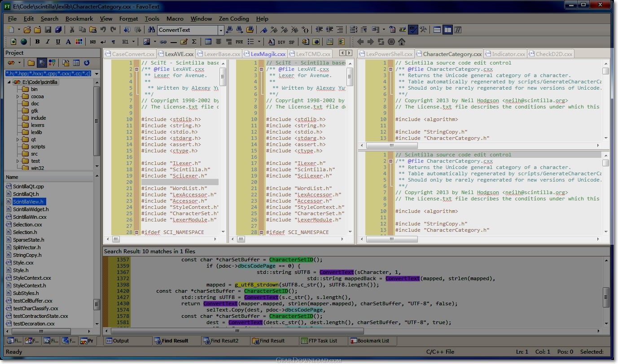Click the Cut scissors icon
Screen dimensions: 618x364
click(x=71, y=30)
